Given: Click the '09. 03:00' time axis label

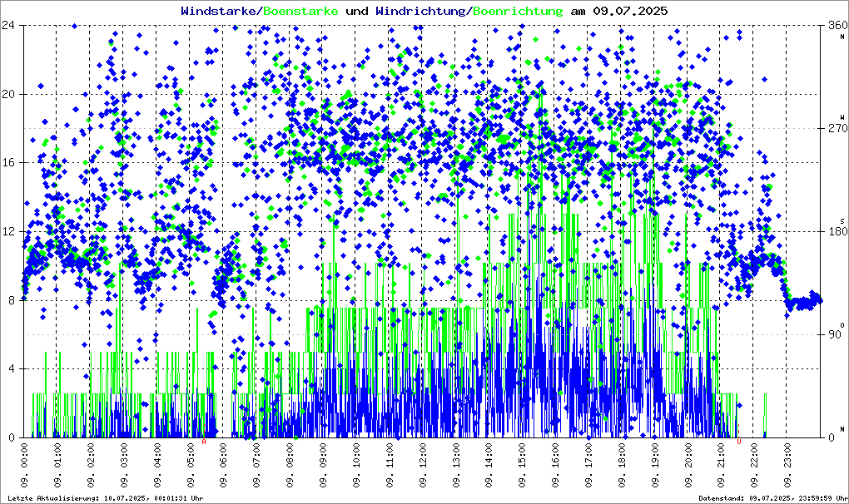Looking at the screenshot, I should (123, 466).
